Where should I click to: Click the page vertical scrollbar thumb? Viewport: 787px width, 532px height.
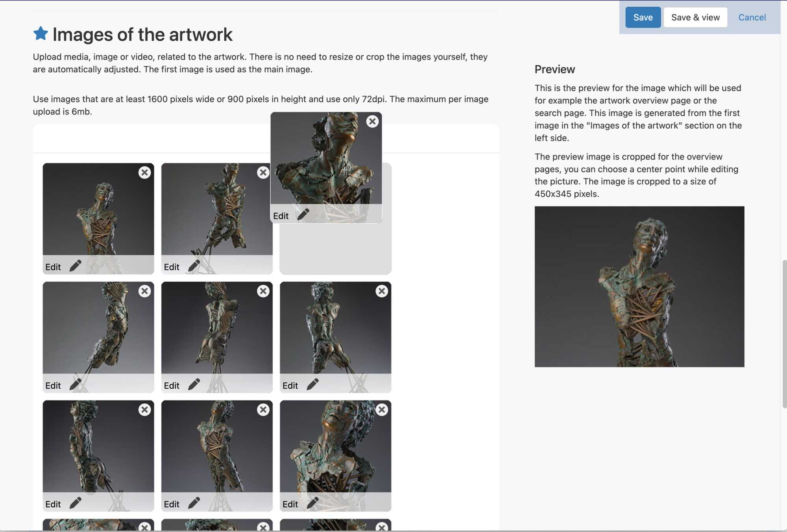point(784,334)
